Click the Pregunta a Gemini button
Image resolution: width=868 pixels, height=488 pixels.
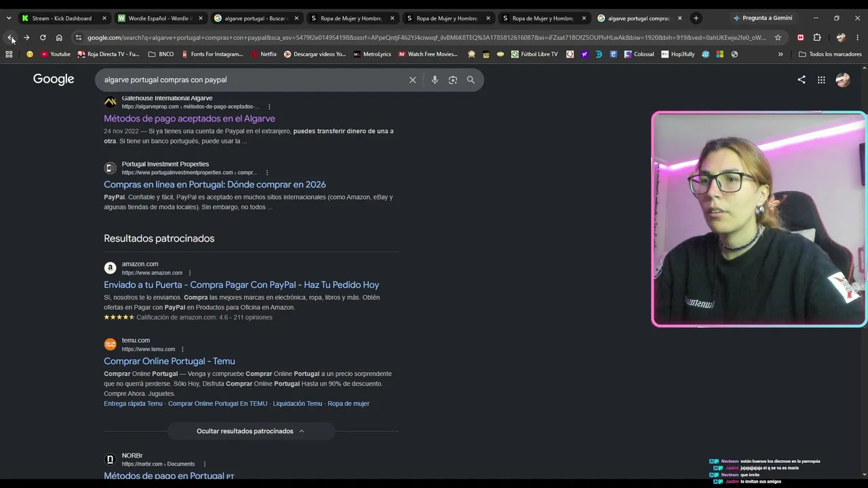pyautogui.click(x=763, y=18)
